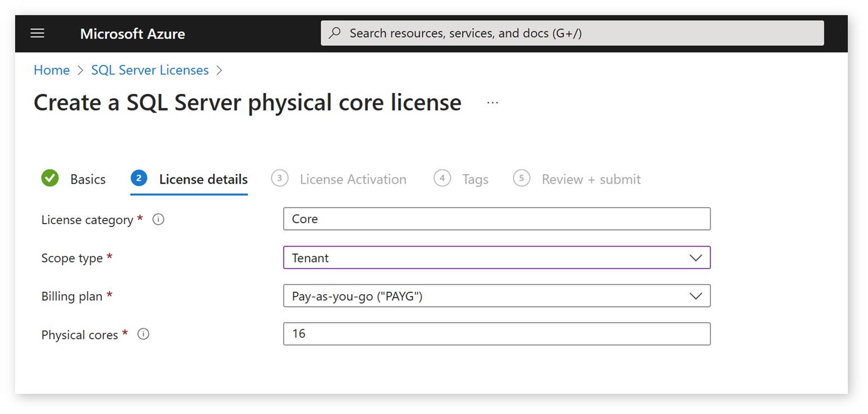Go back to SQL Server Licenses
The height and width of the screenshot is (414, 868).
point(150,70)
